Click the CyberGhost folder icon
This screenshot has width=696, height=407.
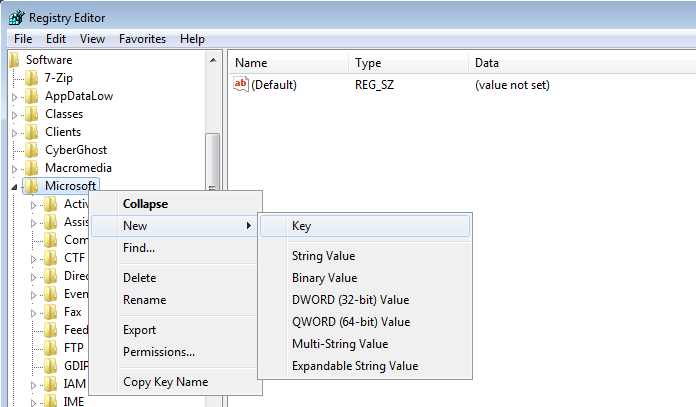click(x=32, y=150)
